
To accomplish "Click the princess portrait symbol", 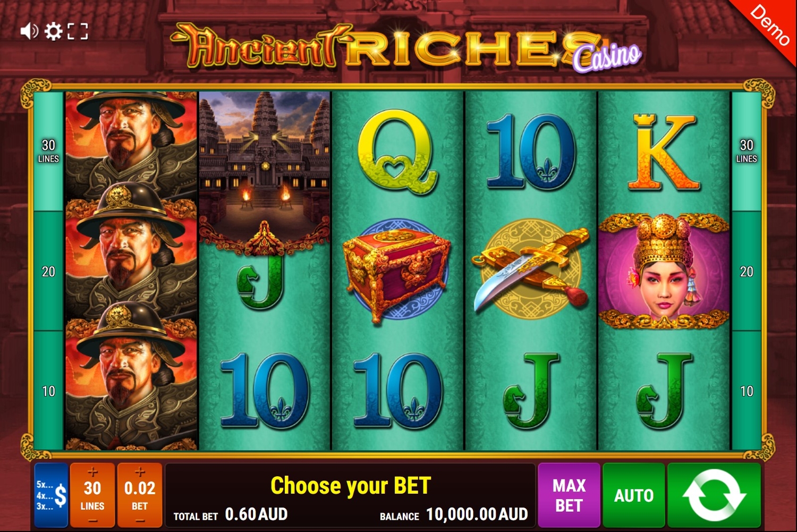I will click(x=664, y=271).
